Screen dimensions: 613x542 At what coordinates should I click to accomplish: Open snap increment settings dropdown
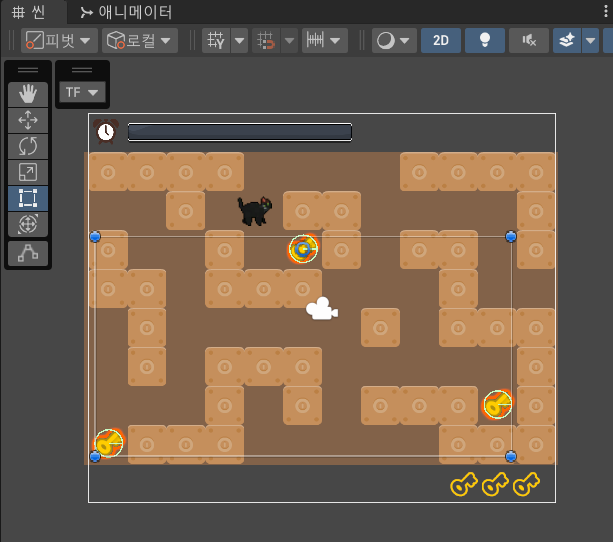[324, 40]
